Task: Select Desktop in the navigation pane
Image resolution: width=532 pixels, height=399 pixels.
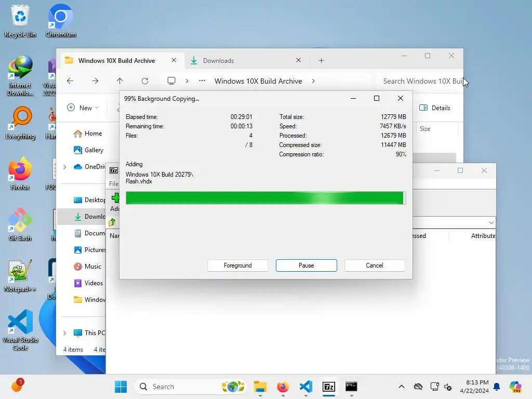Action: click(x=89, y=200)
